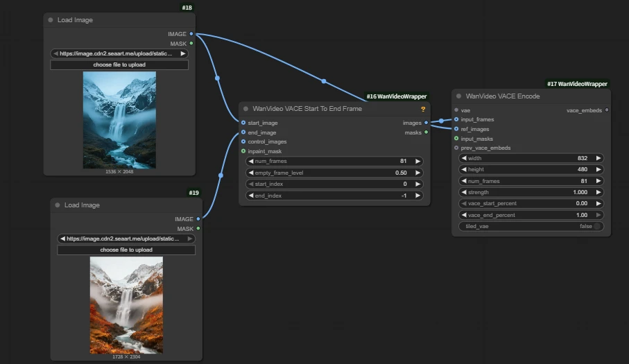Click the MASK output port of Load Image #19
This screenshot has width=629, height=364.
coord(198,228)
